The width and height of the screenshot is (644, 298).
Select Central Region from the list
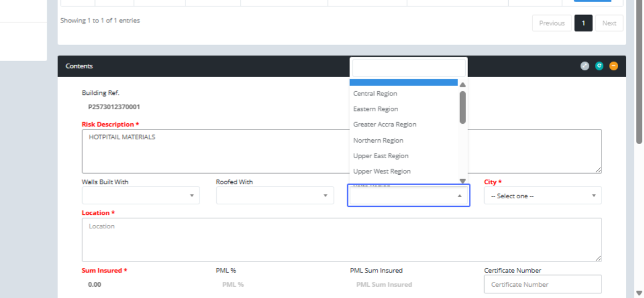375,94
